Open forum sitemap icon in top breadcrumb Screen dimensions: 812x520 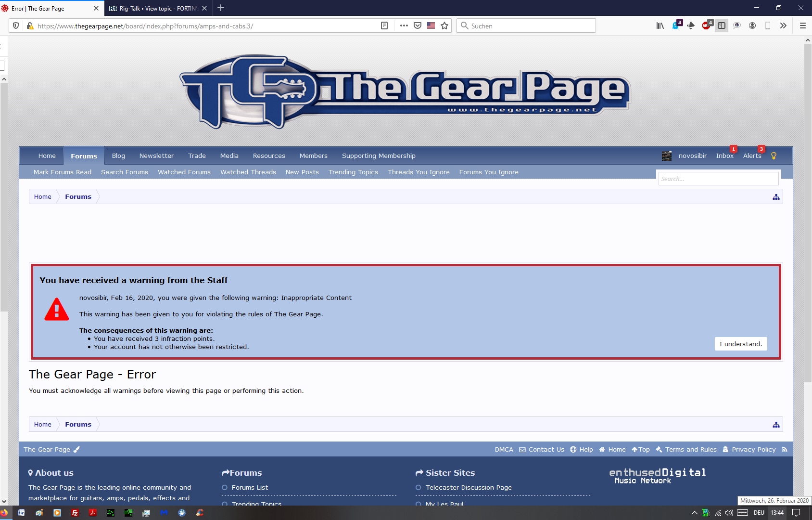pyautogui.click(x=776, y=197)
